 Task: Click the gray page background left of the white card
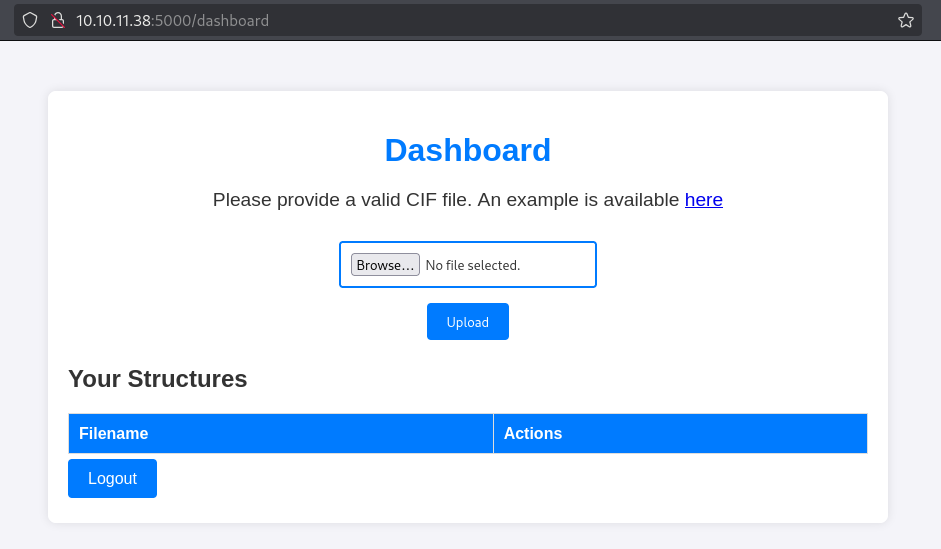click(24, 300)
